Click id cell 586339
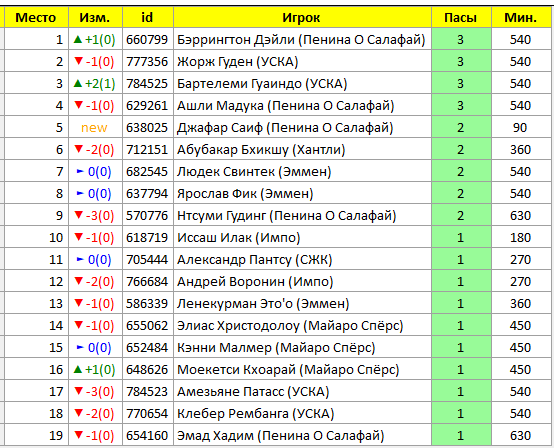Viewport: 554px width, 448px height. [x=147, y=303]
